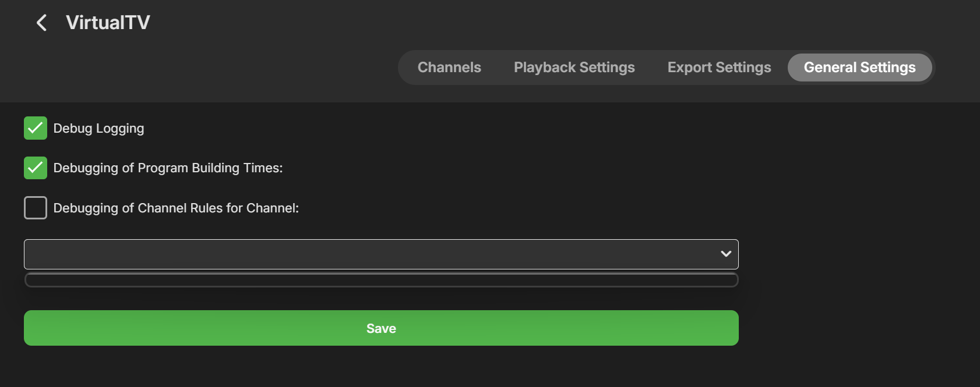Click the chevron arrow icon in the channel selector

(x=725, y=254)
